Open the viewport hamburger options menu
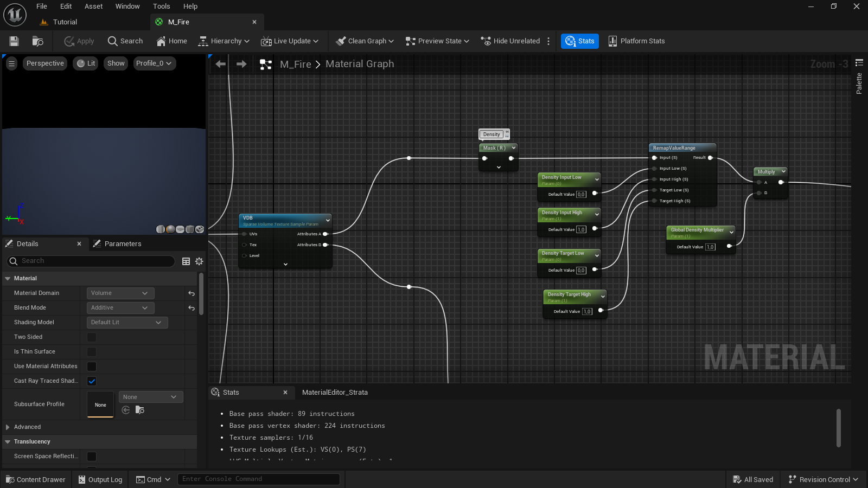The height and width of the screenshot is (488, 868). tap(11, 63)
